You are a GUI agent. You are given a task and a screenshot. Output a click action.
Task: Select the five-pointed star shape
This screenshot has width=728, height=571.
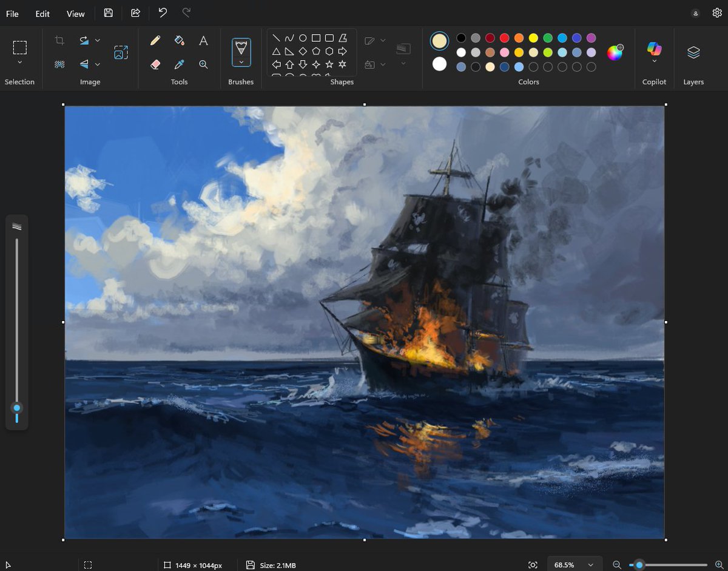point(329,63)
